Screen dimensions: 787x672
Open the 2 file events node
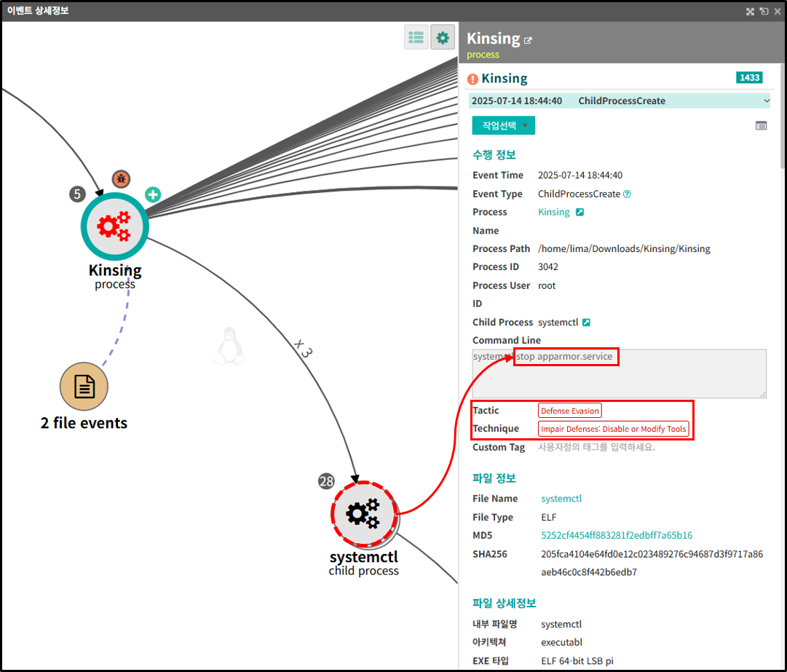pos(84,387)
